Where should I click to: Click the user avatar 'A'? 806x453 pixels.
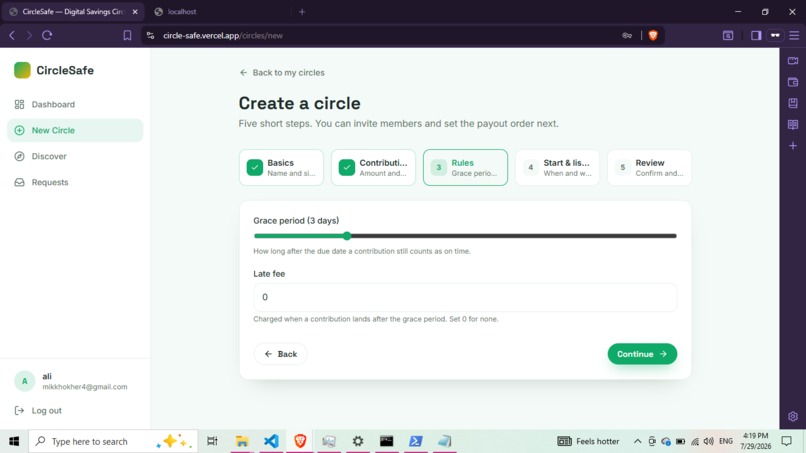point(24,381)
